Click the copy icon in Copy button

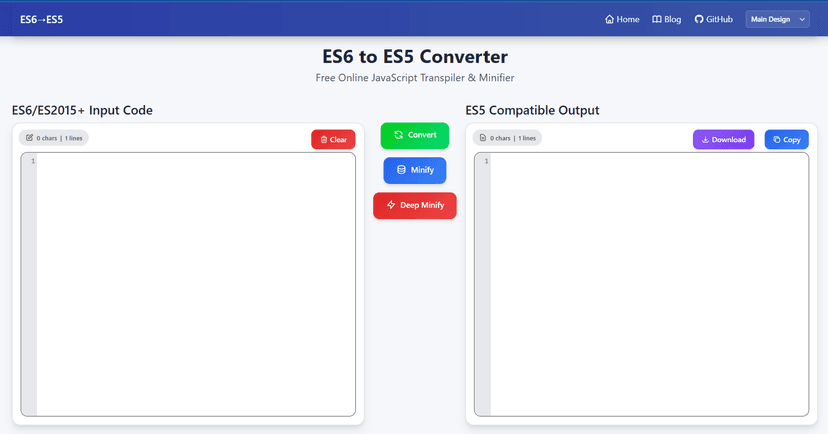777,140
